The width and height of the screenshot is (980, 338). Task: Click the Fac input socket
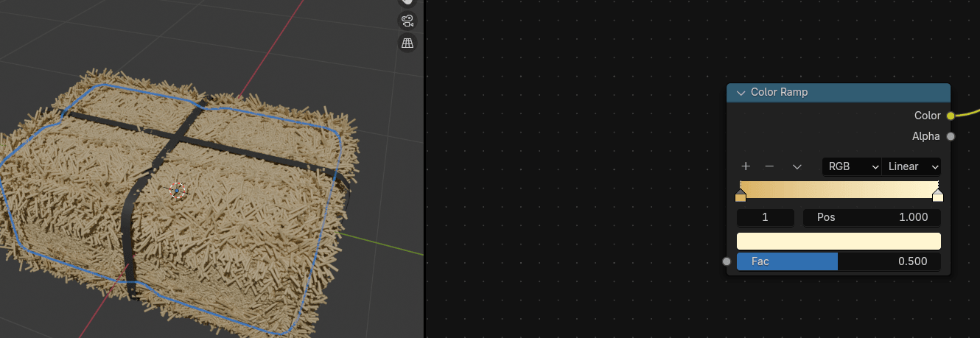point(727,261)
